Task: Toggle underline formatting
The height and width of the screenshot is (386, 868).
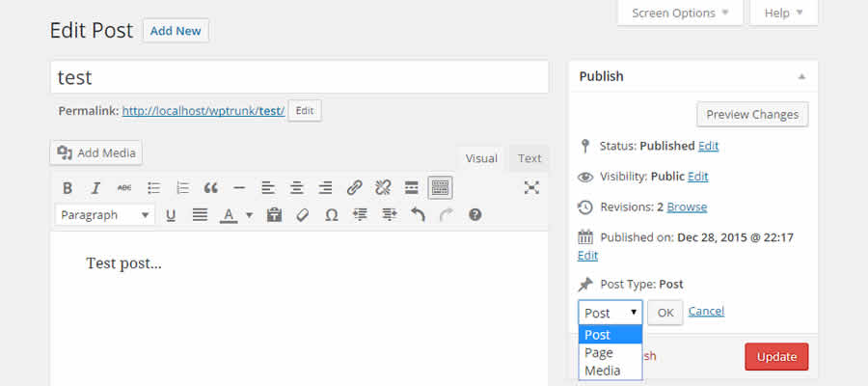Action: pyautogui.click(x=171, y=215)
